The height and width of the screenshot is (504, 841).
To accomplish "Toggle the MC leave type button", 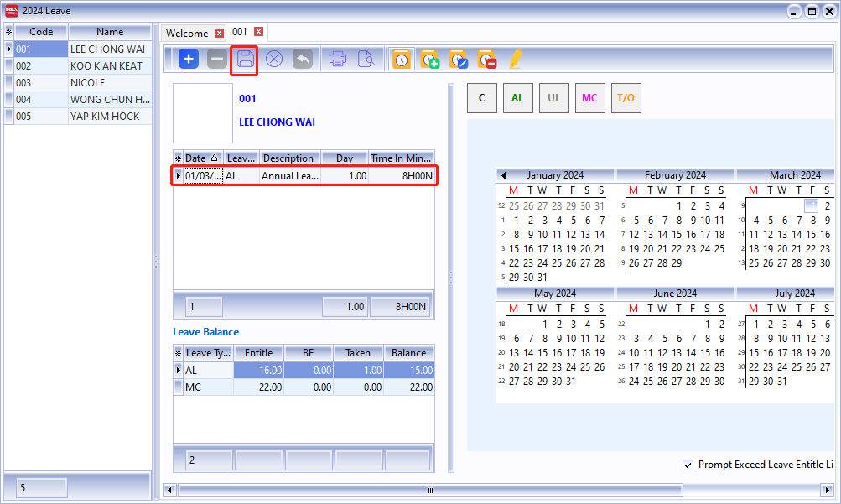I will pyautogui.click(x=589, y=98).
